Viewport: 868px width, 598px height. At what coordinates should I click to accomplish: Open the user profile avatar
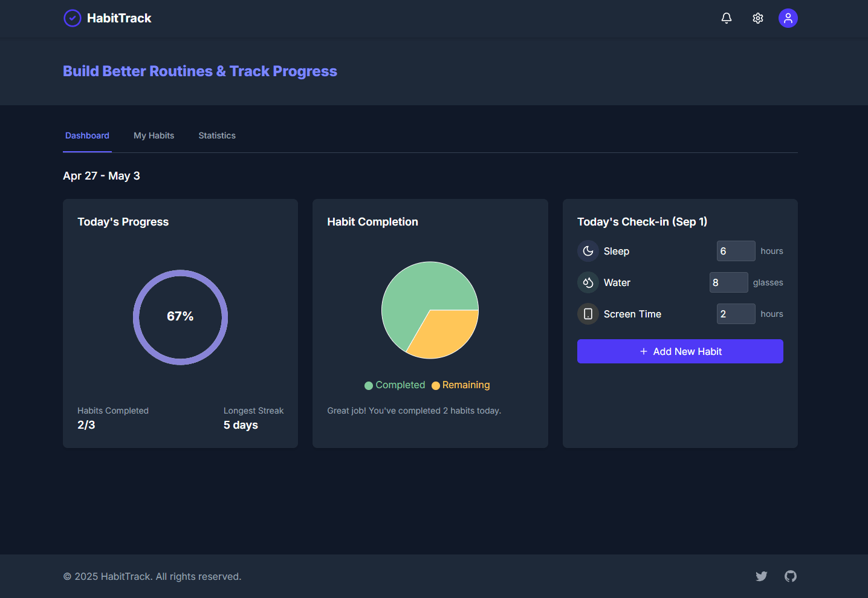[x=788, y=18]
